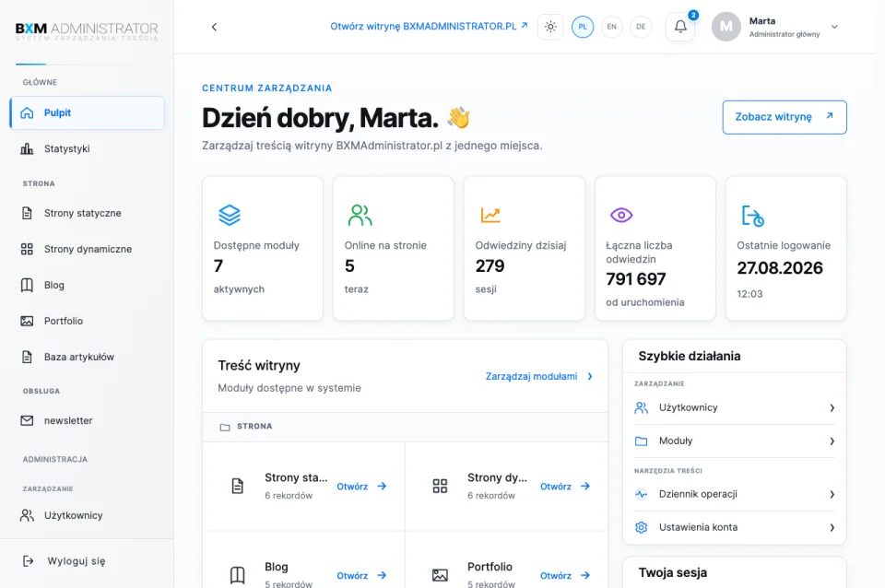Screen dimensions: 885x588
Task: Switch language to PL
Action: pos(583,27)
